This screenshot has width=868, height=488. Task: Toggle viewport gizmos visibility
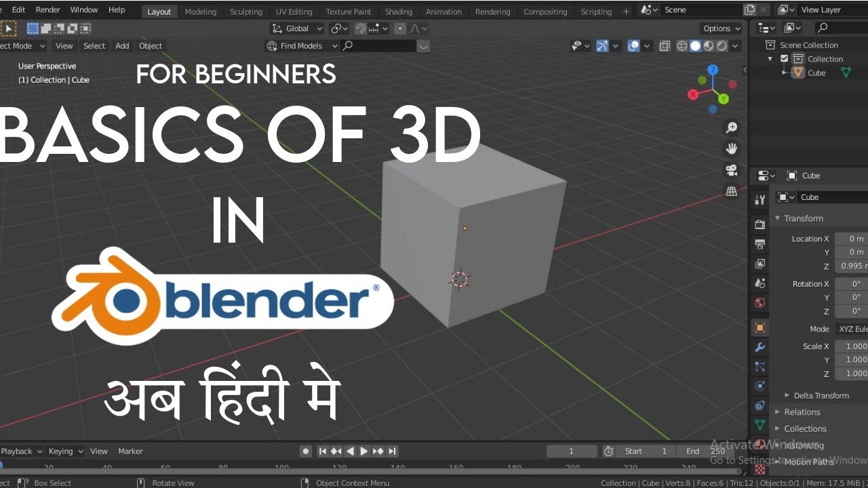click(602, 46)
